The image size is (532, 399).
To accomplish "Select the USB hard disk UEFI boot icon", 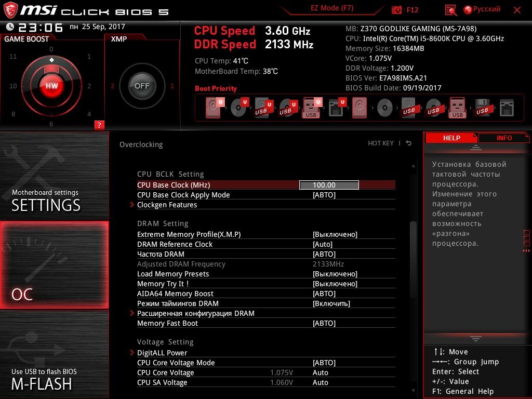I will [x=263, y=108].
